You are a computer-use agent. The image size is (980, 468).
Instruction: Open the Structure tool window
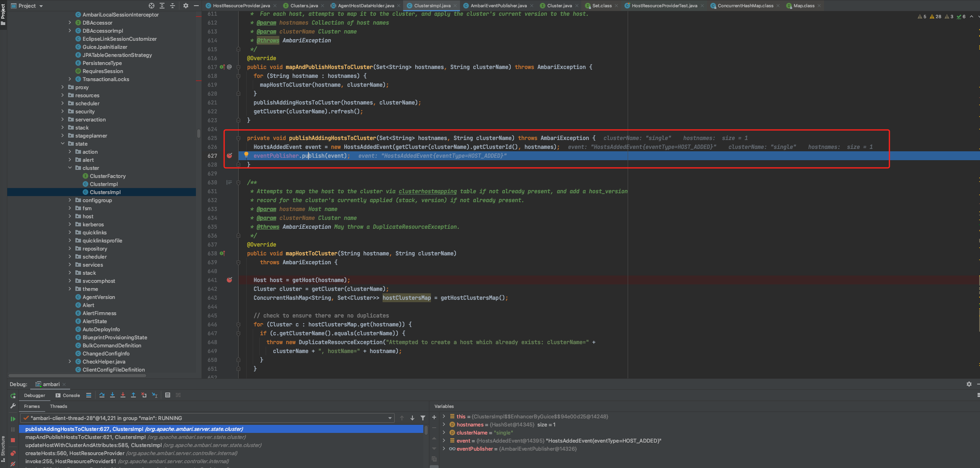(3, 449)
